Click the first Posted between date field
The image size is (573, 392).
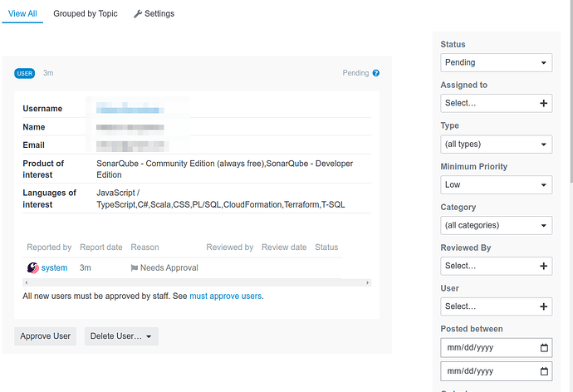(x=497, y=348)
